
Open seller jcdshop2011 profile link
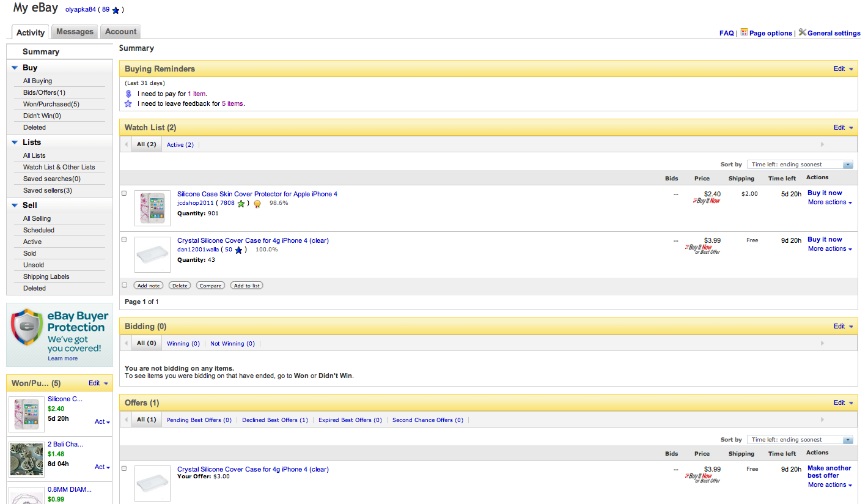[196, 203]
